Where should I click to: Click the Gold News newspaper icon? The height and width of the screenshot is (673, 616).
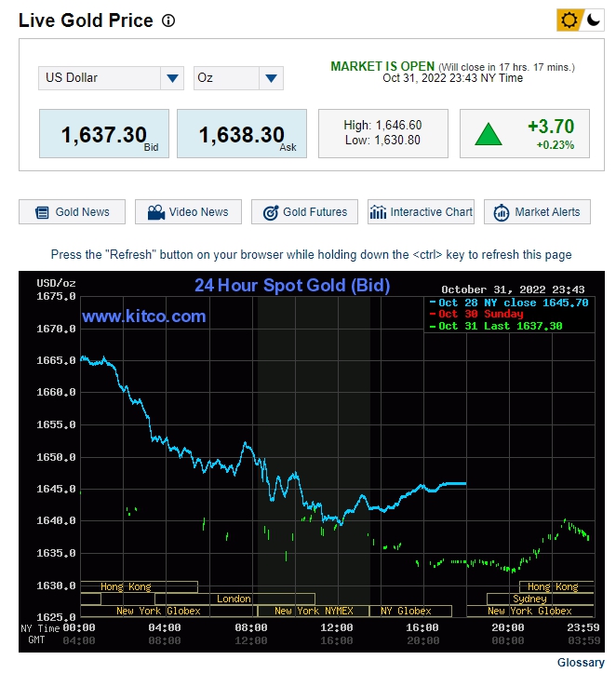point(42,212)
